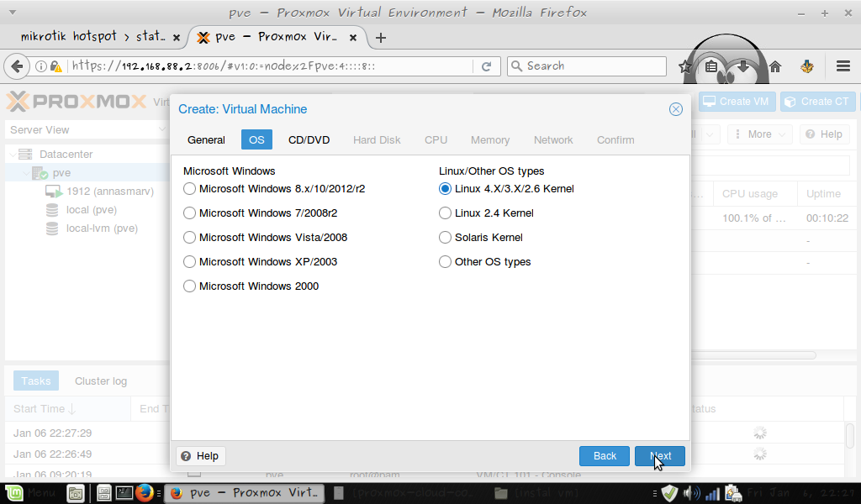Switch to General wizard tab

coord(206,139)
